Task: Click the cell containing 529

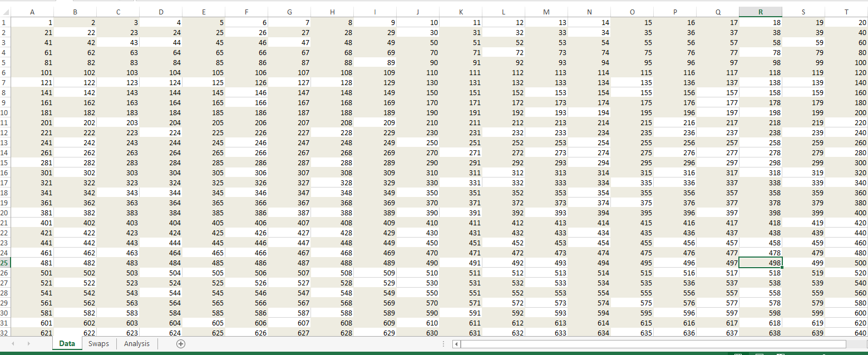Action: [375, 283]
